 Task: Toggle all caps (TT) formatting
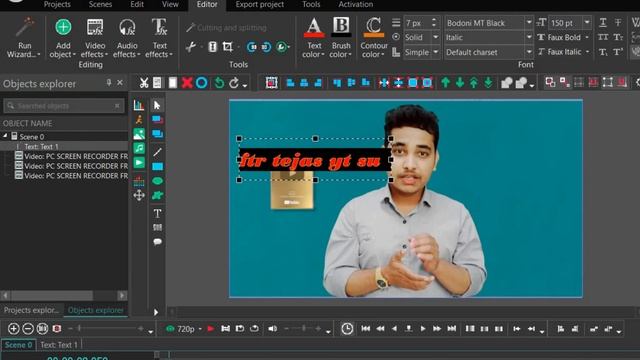tap(603, 37)
